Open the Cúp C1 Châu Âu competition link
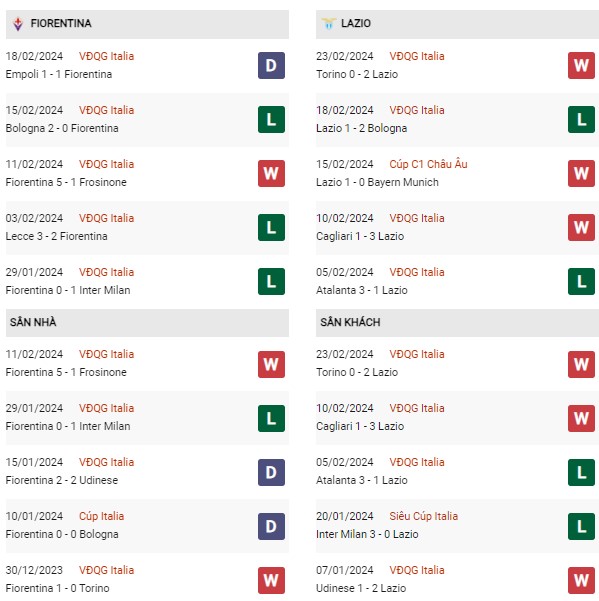Image resolution: width=599 pixels, height=601 pixels. pyautogui.click(x=428, y=164)
